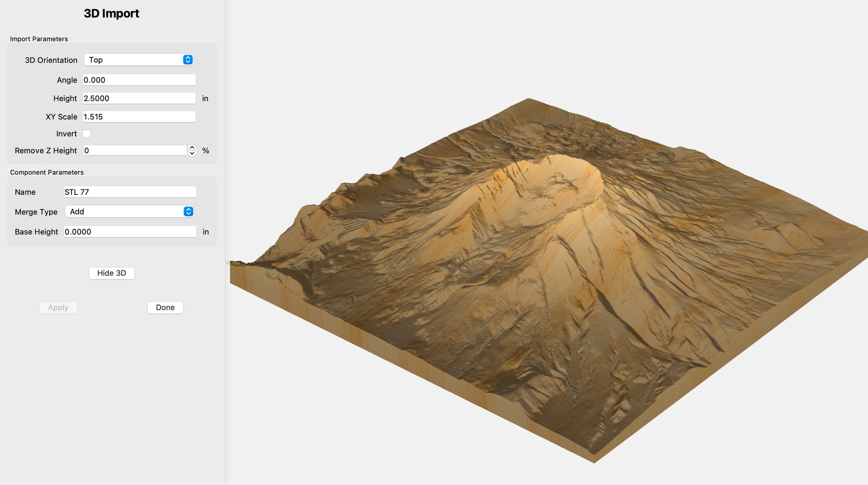Open the 3D Orientation dropdown
868x485 pixels.
tap(138, 60)
